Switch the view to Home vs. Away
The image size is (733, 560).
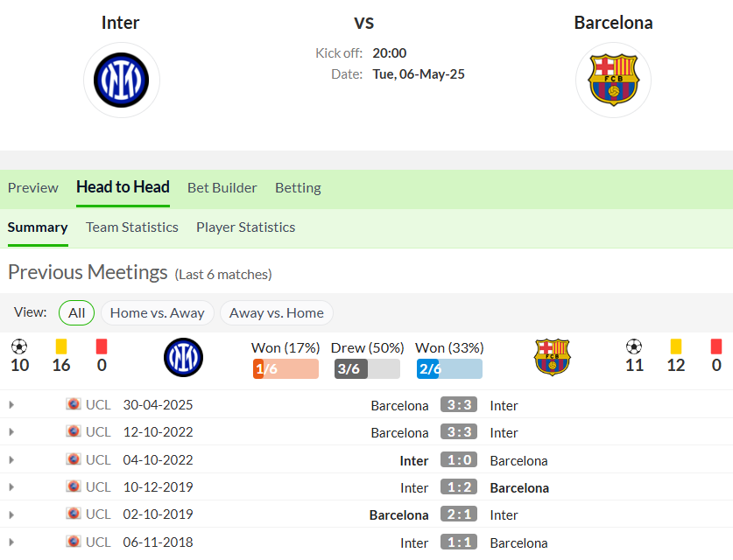tap(157, 313)
